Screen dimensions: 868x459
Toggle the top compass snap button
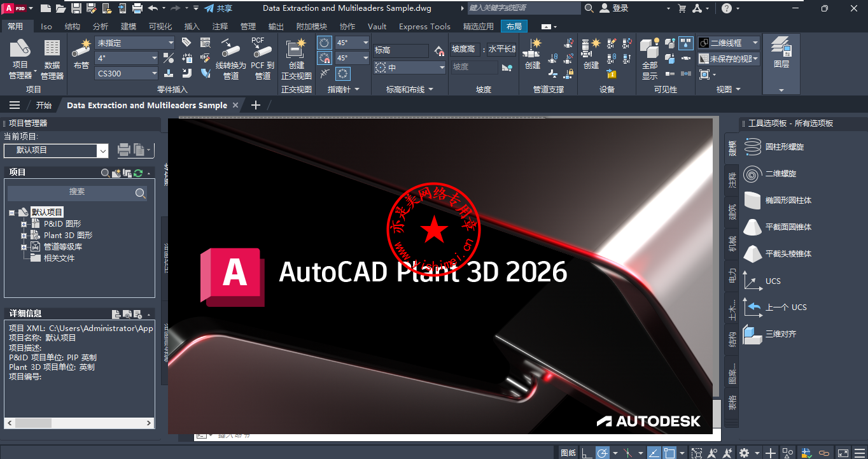pos(325,43)
